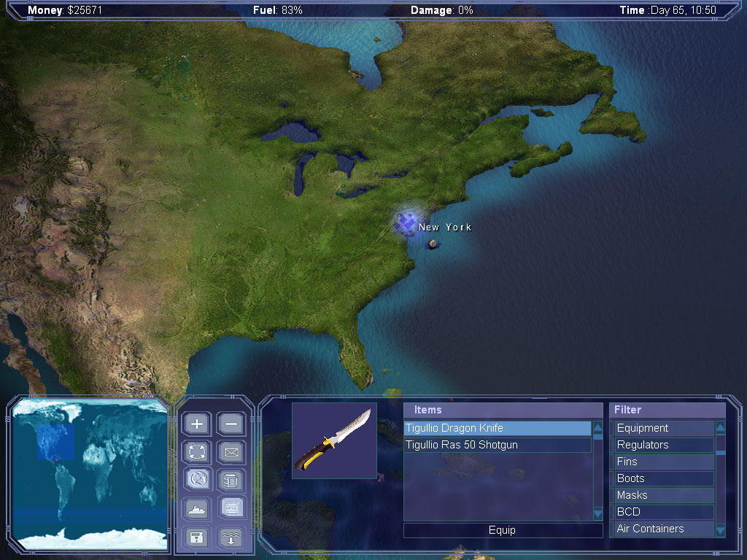
Task: Click the Filter list up scroll arrow
Action: click(x=720, y=427)
